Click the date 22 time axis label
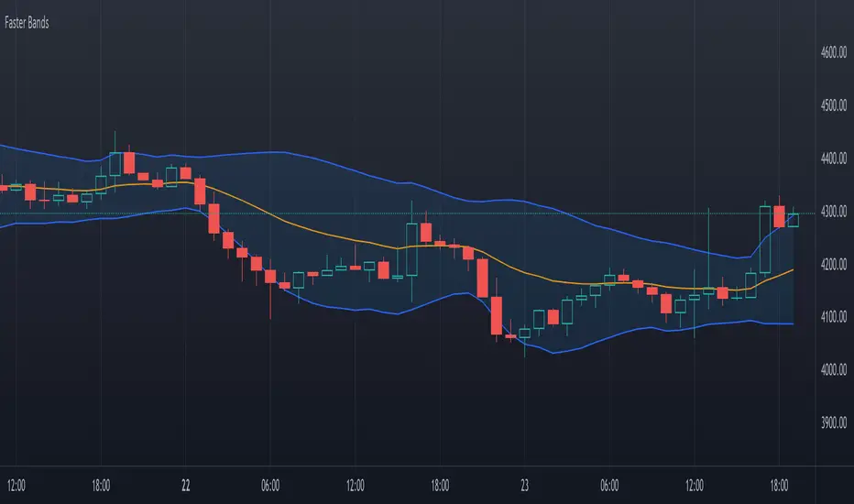The image size is (854, 504). coord(185,485)
